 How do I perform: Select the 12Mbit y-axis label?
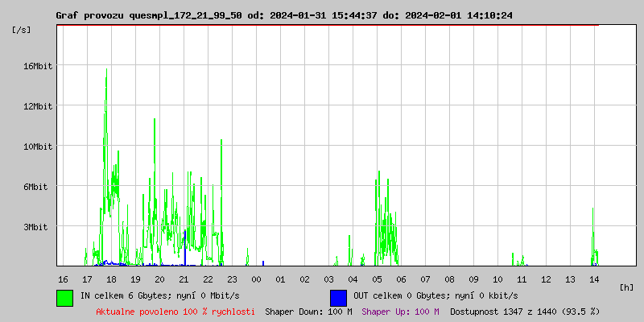pos(37,106)
